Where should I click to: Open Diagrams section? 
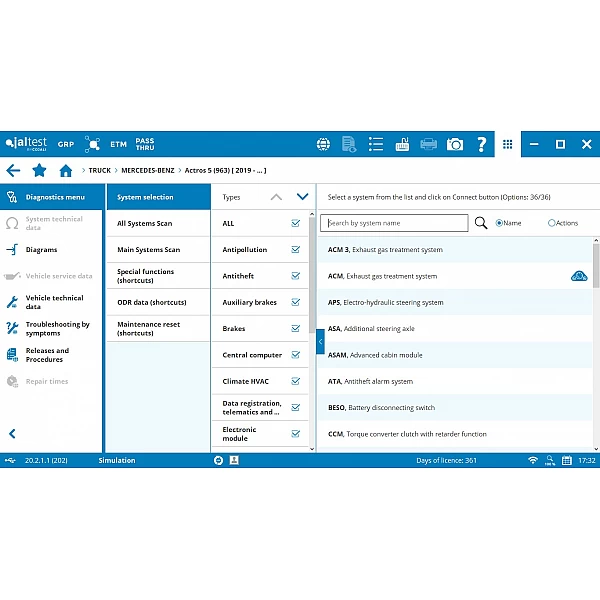[52, 249]
